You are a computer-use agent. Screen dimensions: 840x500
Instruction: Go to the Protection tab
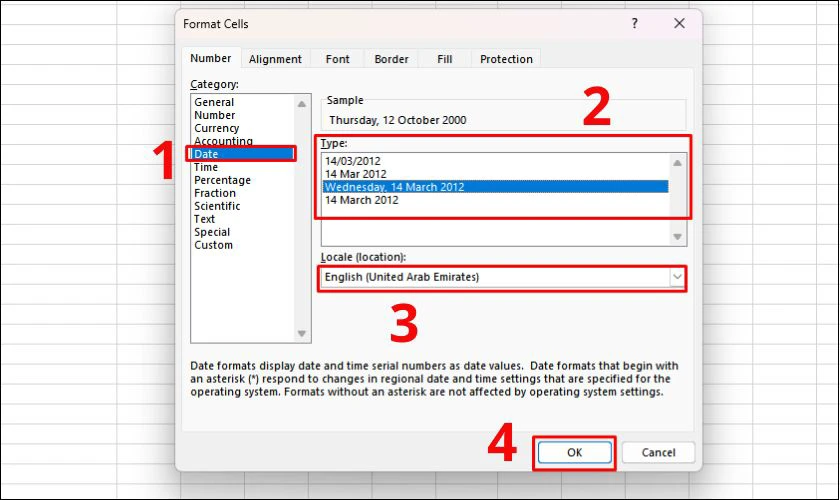[506, 59]
